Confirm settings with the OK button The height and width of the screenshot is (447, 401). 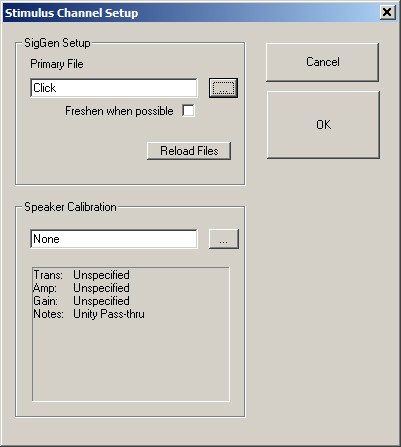pyautogui.click(x=323, y=125)
